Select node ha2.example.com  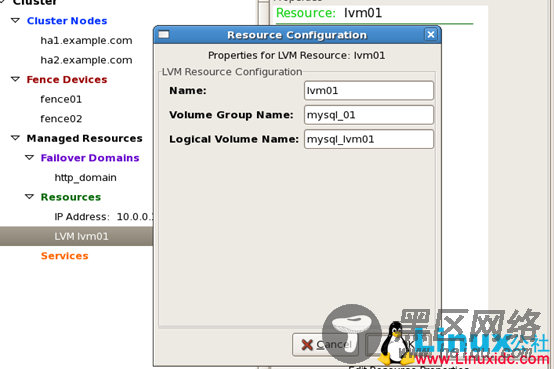click(86, 60)
